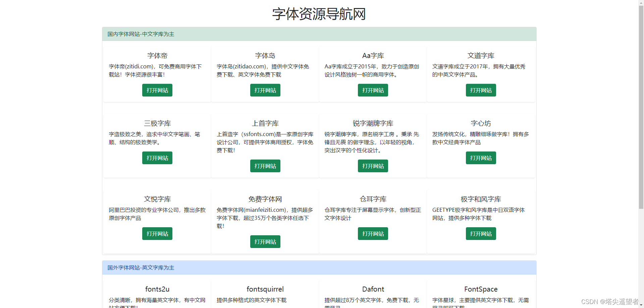Click 打开网站 under 文道字库
644x308 pixels.
click(481, 90)
